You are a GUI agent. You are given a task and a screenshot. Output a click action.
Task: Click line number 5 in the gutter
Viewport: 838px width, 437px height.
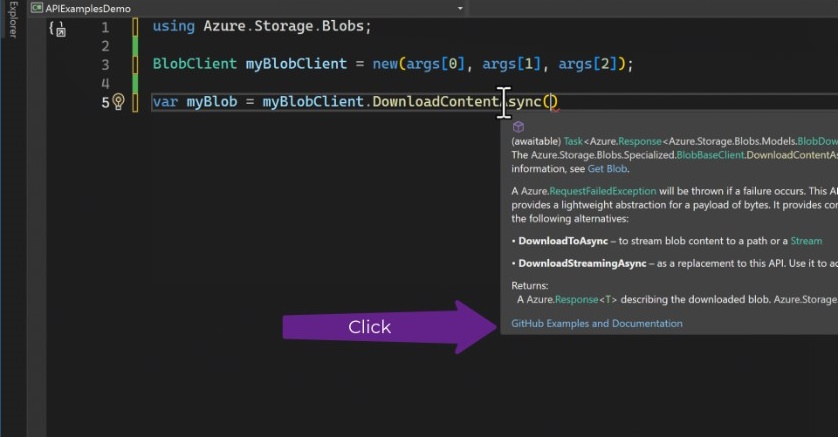coord(105,102)
